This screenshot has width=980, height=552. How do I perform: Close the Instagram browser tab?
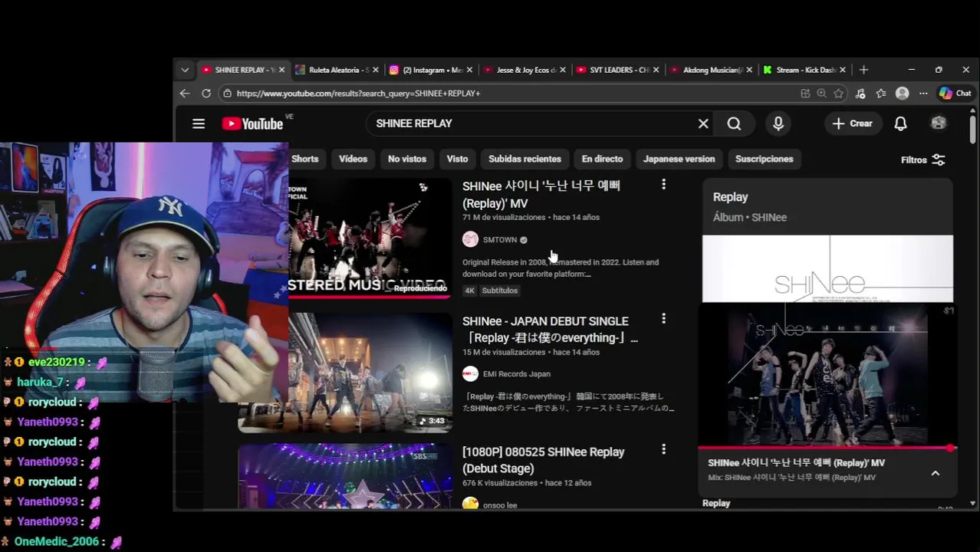[469, 70]
